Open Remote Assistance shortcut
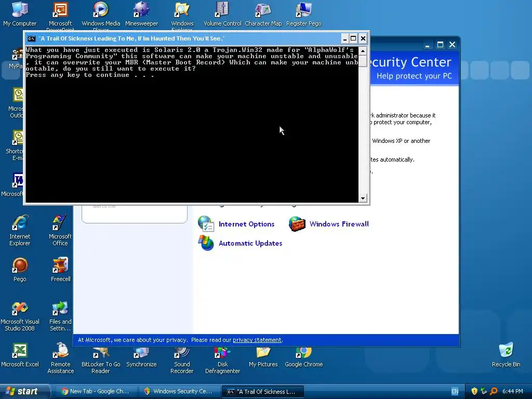This screenshot has height=399, width=532. [60, 358]
